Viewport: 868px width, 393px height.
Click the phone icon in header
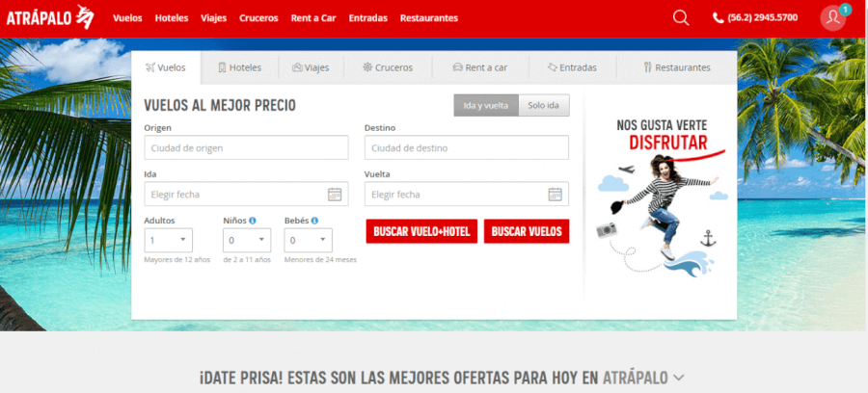(718, 18)
